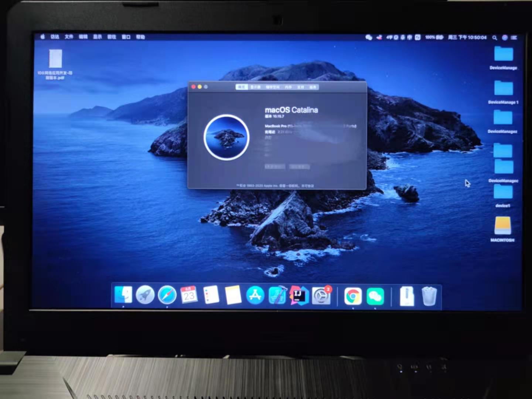This screenshot has height=399, width=532.
Task: Click the macOS Catalina island logo
Action: pyautogui.click(x=226, y=137)
